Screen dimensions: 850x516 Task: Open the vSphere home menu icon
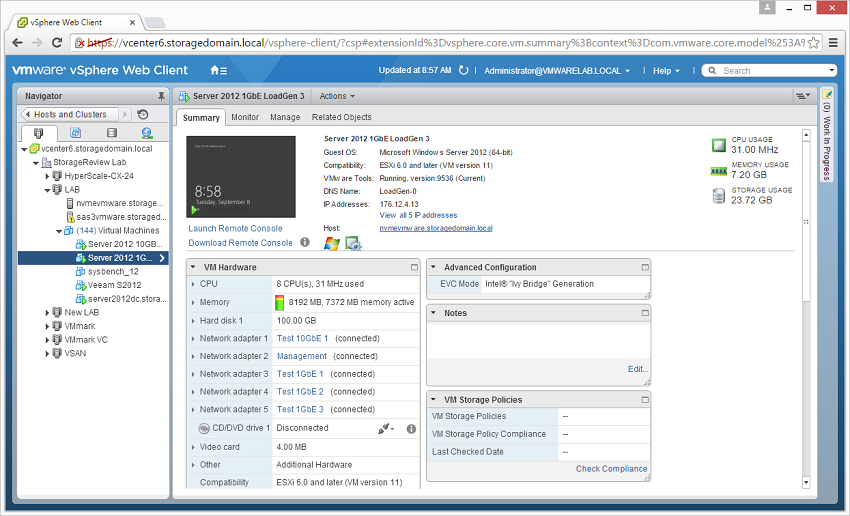point(218,70)
